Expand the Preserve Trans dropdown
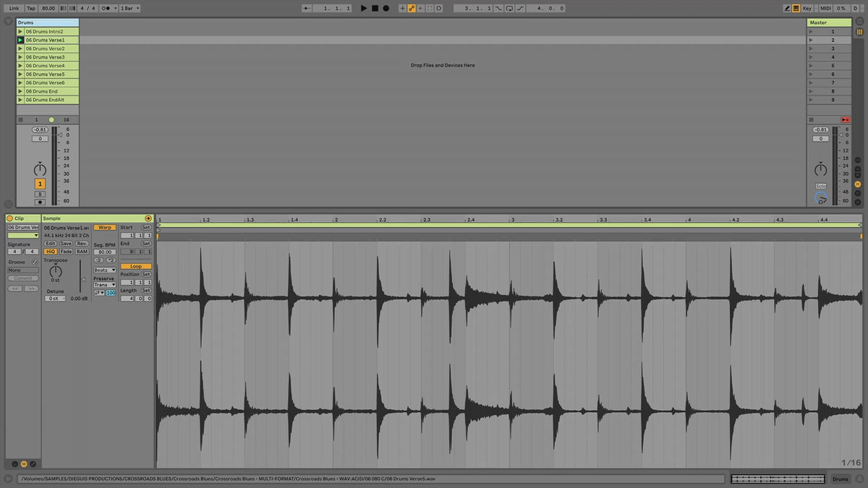 click(x=104, y=285)
